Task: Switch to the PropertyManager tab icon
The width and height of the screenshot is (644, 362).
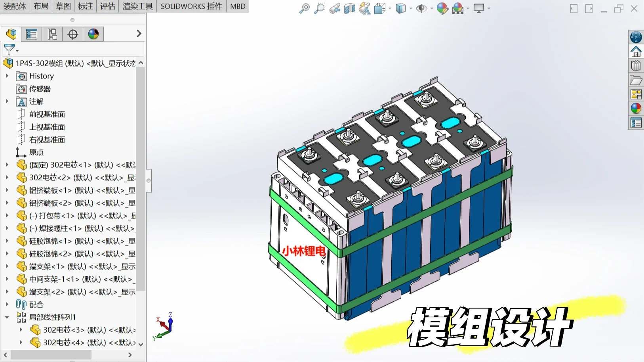Action: click(x=32, y=34)
